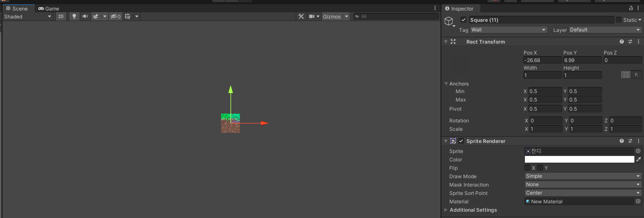This screenshot has width=644, height=218.
Task: Open scene effects dropdown arrow
Action: [105, 16]
